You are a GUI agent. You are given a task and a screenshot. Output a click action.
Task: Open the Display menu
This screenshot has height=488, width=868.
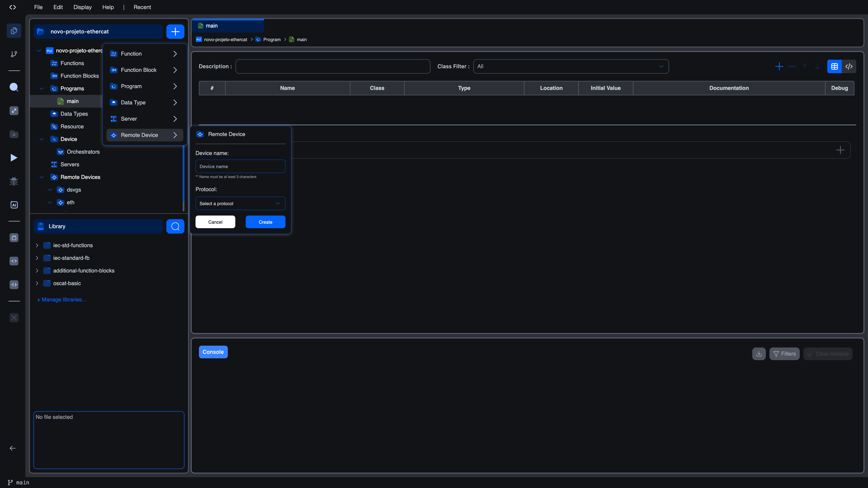[83, 7]
